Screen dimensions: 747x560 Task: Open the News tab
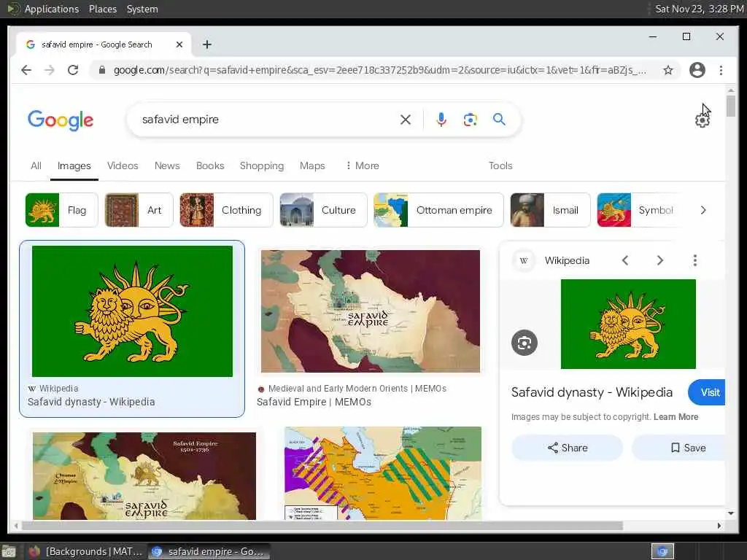click(x=167, y=166)
